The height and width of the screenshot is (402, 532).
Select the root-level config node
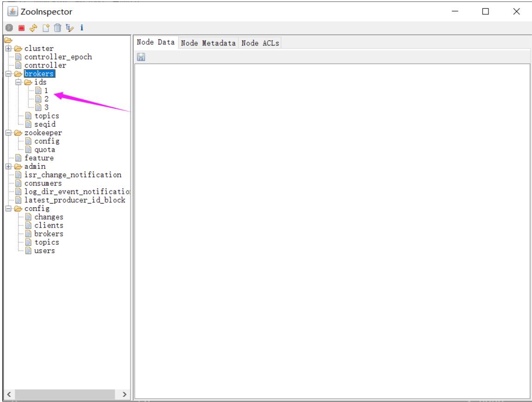tap(37, 209)
